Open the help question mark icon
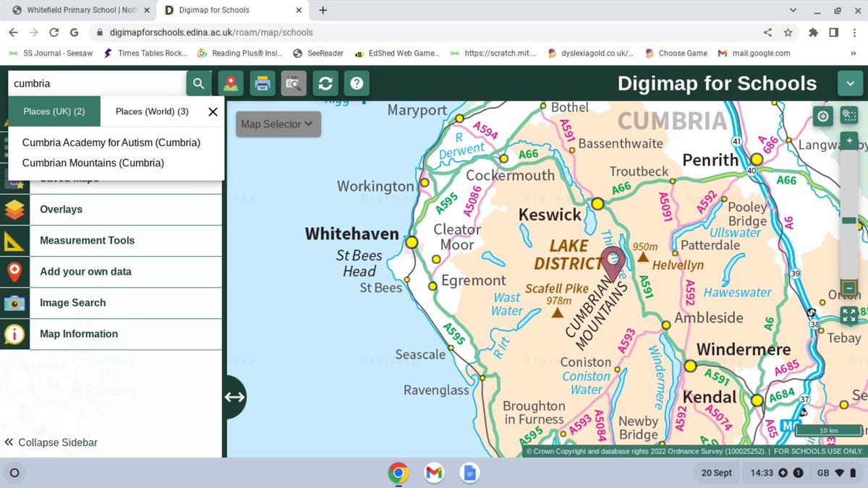The height and width of the screenshot is (488, 868). pos(357,83)
